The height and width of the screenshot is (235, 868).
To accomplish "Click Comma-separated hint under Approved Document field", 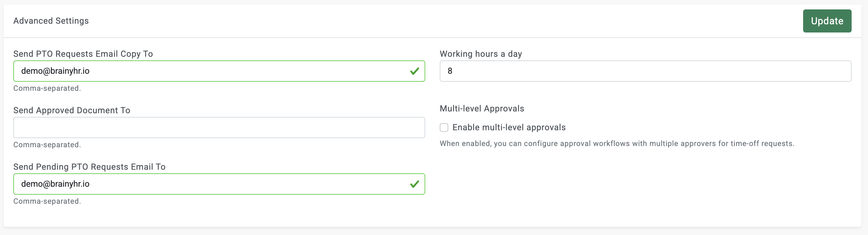I will point(47,145).
